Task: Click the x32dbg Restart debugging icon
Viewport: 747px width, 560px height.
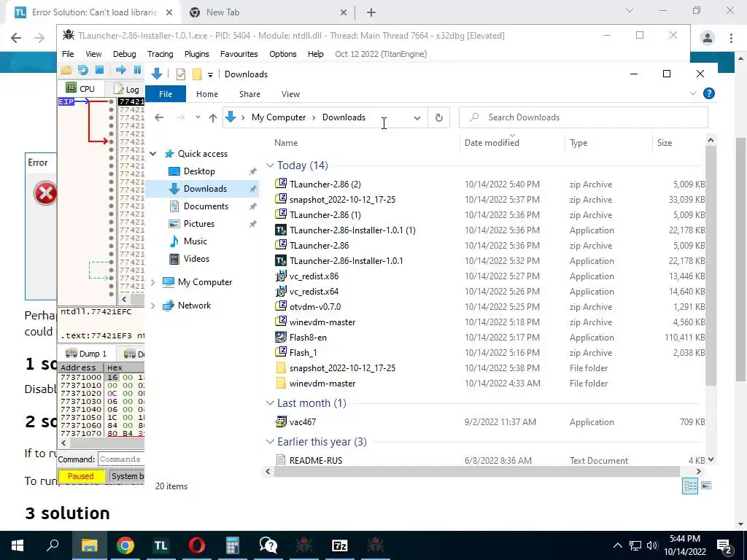Action: click(83, 70)
